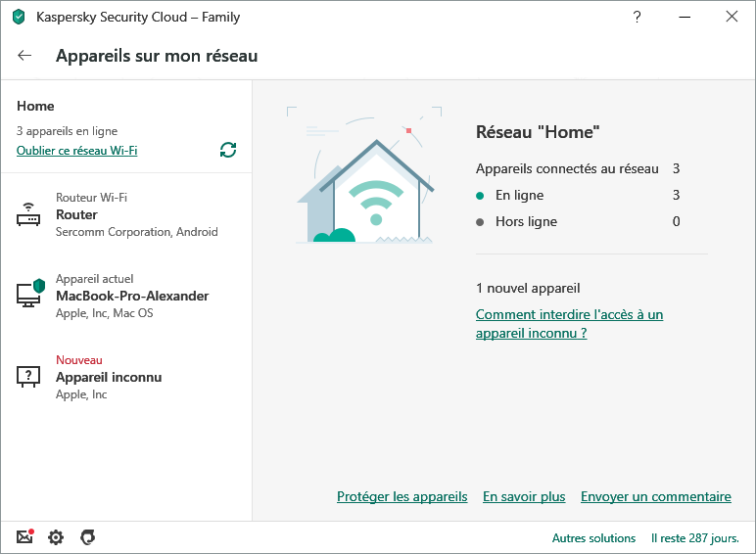Click the Kaspersky shield logo
Image resolution: width=756 pixels, height=554 pixels.
click(x=19, y=17)
